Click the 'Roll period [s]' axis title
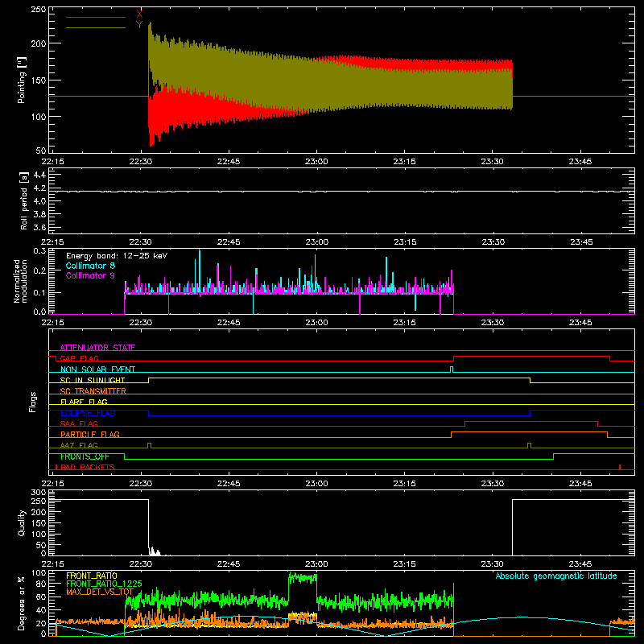The height and width of the screenshot is (644, 644). [x=24, y=200]
